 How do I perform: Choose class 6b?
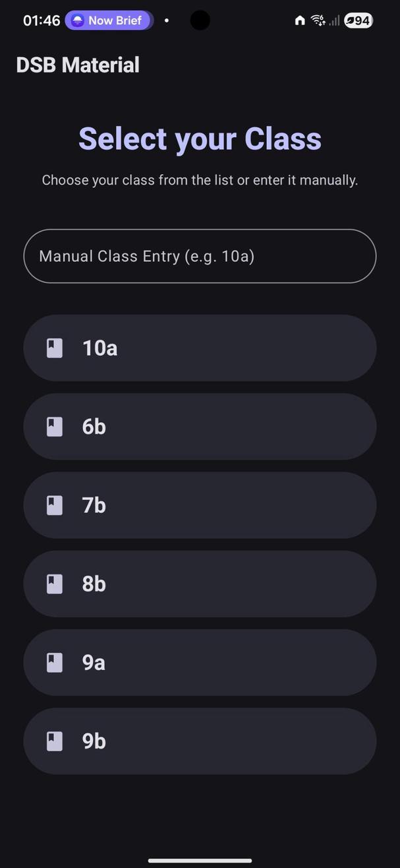click(x=200, y=427)
